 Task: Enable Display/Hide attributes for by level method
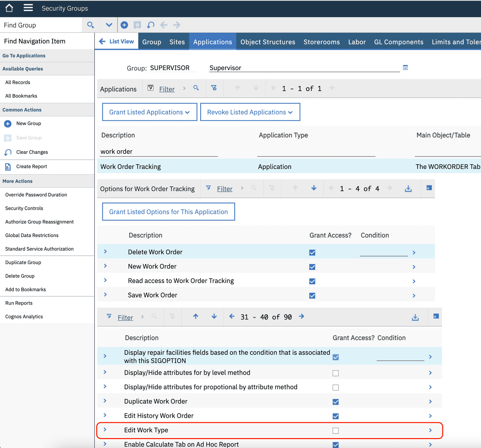[x=335, y=373]
